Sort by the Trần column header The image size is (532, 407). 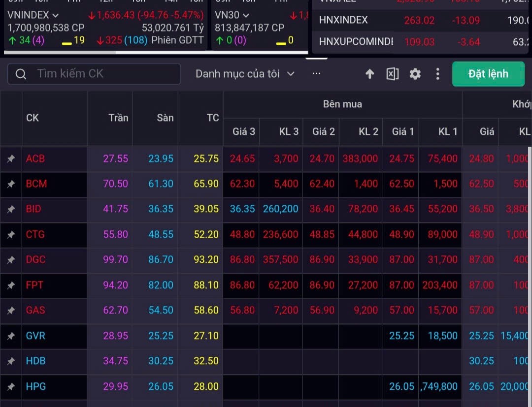[118, 118]
